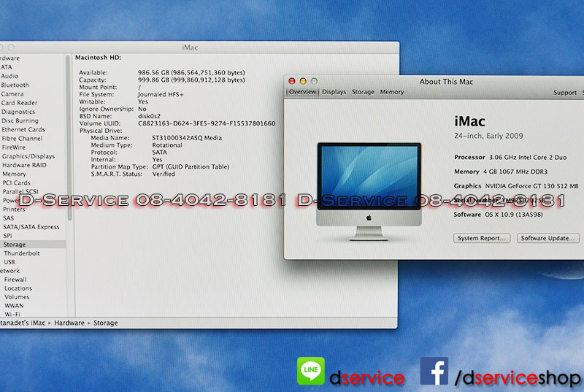Select Card Reader in the sidebar
Screen dimensions: 584x392
19,103
